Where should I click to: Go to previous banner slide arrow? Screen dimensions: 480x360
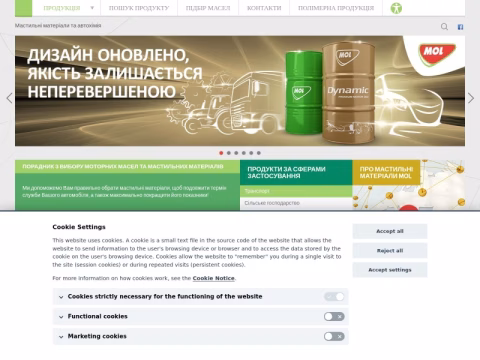coord(9,98)
